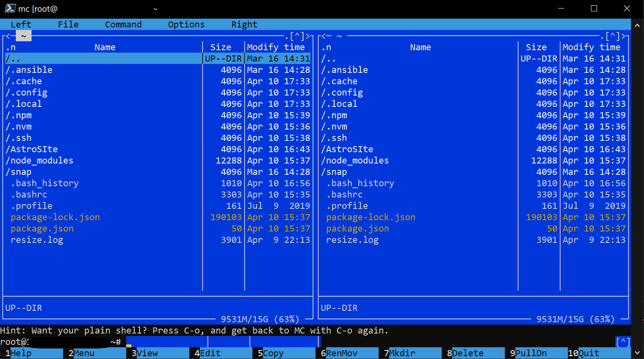Select /.nvm directory in left panel
Image resolution: width=644 pixels, height=359 pixels.
click(x=158, y=127)
